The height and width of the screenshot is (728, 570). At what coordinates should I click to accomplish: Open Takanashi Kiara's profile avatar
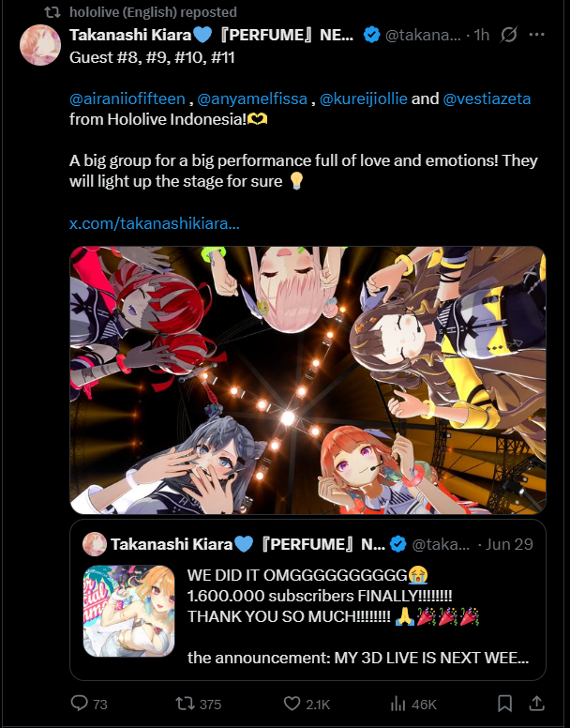pos(40,45)
